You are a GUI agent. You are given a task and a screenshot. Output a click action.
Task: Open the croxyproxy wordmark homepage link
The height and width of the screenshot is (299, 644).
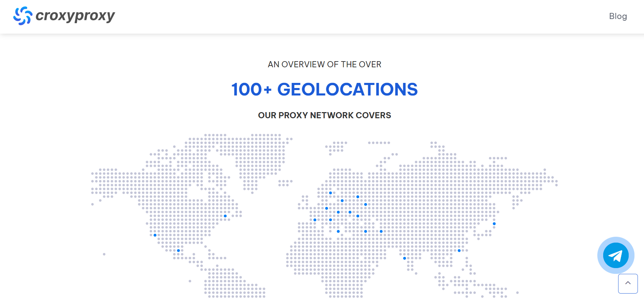[75, 16]
